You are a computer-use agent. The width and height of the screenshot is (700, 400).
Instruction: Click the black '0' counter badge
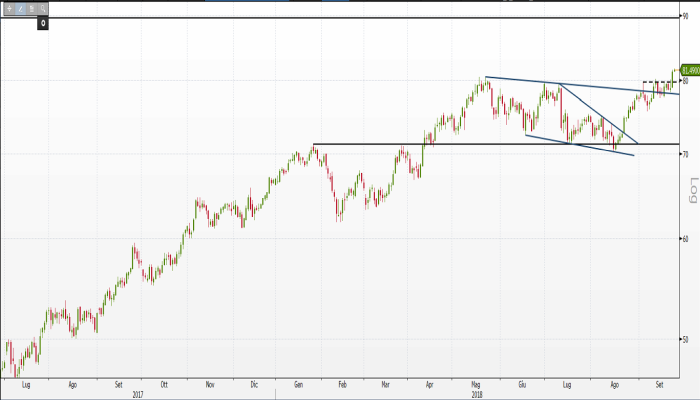[43, 22]
